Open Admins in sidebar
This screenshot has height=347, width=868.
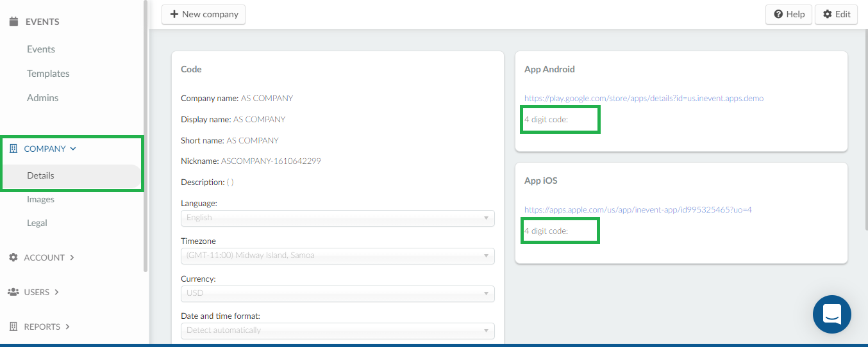click(42, 98)
